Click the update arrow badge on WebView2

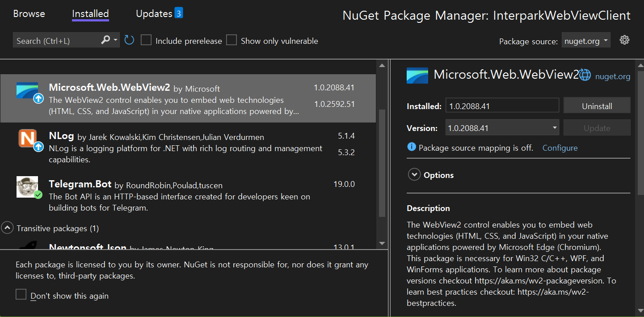pyautogui.click(x=38, y=98)
